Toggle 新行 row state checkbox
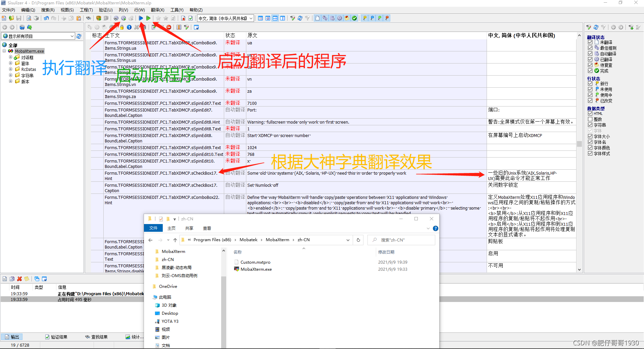 (590, 84)
